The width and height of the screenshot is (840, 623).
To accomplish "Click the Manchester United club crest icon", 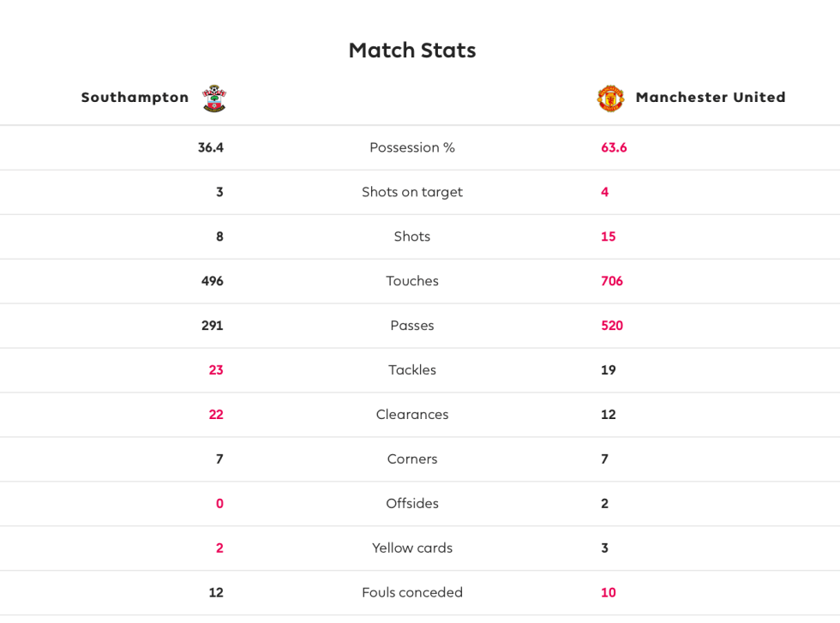I will (610, 99).
